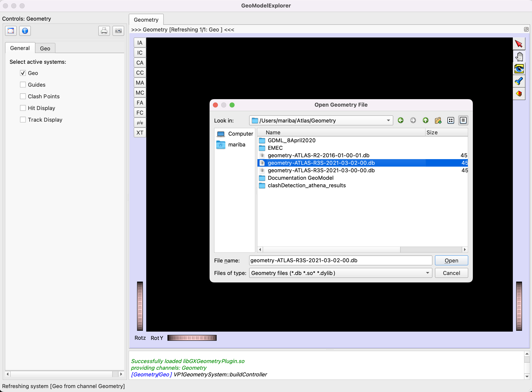Click the message log down scroll arrow
The height and width of the screenshot is (392, 532).
[527, 376]
